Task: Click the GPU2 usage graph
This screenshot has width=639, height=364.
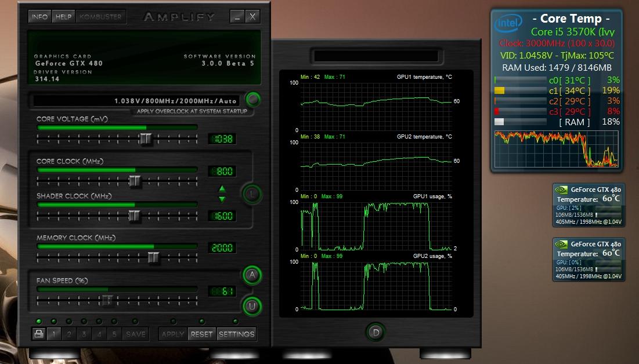Action: pyautogui.click(x=376, y=285)
